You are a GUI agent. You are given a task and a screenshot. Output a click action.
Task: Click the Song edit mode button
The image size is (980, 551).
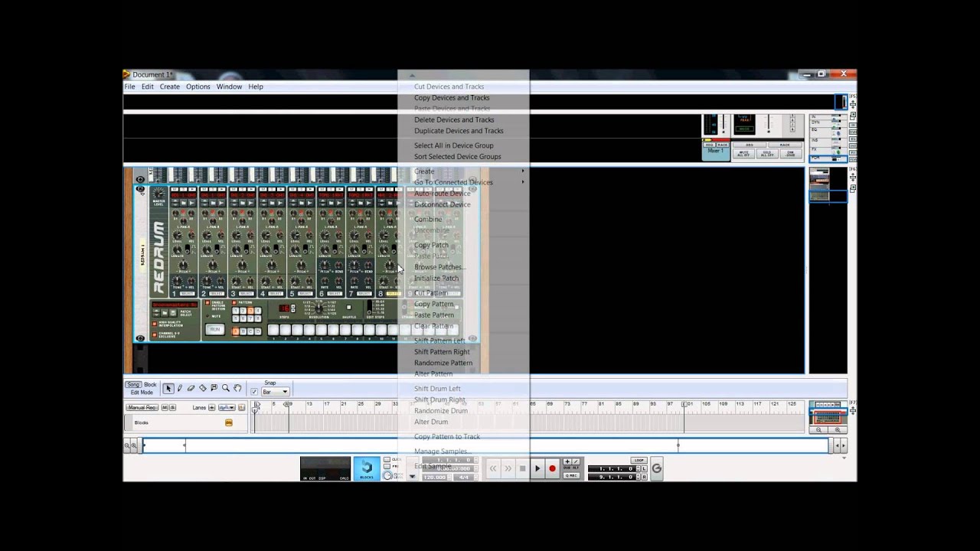(x=134, y=385)
